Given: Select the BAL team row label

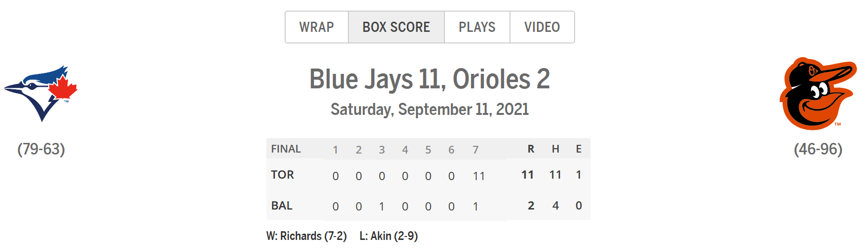Looking at the screenshot, I should 282,206.
